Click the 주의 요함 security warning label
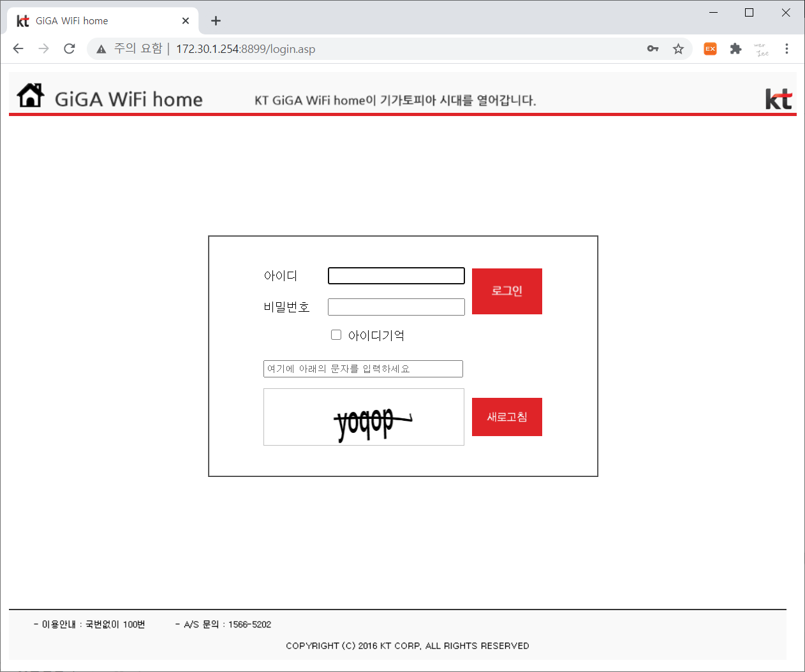This screenshot has width=805, height=672. coord(138,48)
